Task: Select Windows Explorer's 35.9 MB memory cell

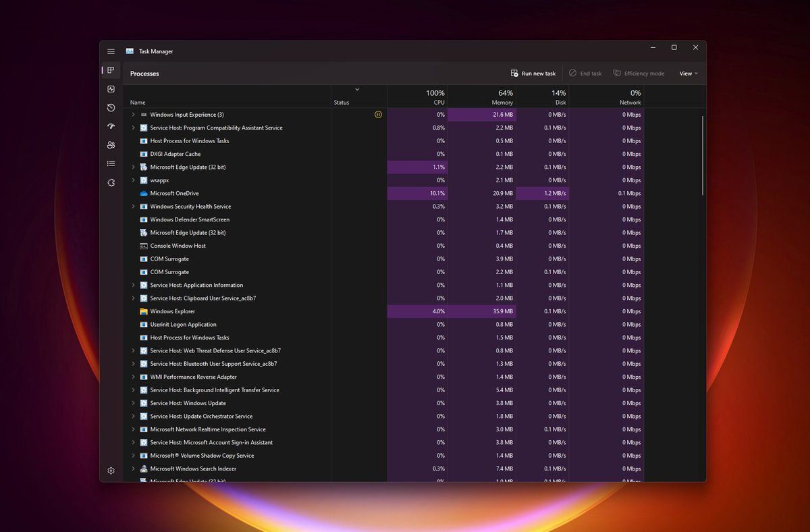Action: (x=482, y=311)
